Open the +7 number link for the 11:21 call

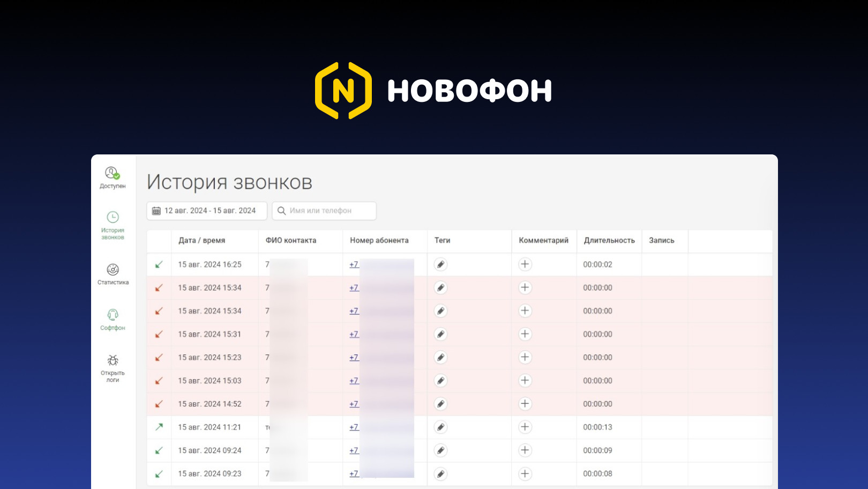click(x=354, y=427)
